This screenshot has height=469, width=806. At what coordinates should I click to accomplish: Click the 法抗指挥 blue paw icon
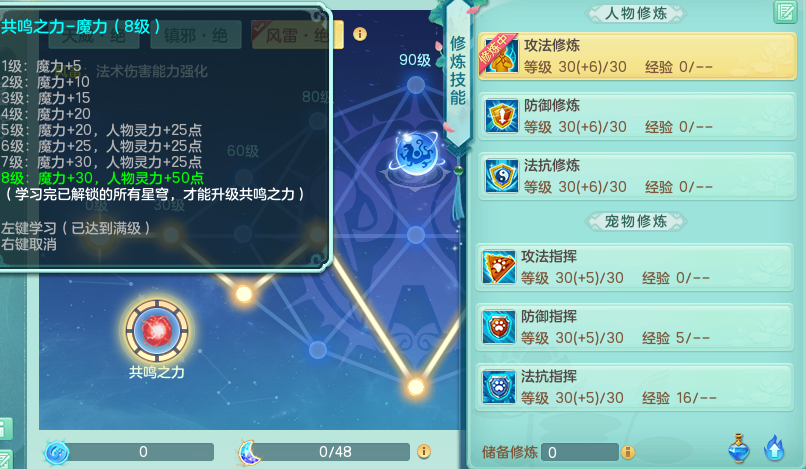tap(499, 387)
